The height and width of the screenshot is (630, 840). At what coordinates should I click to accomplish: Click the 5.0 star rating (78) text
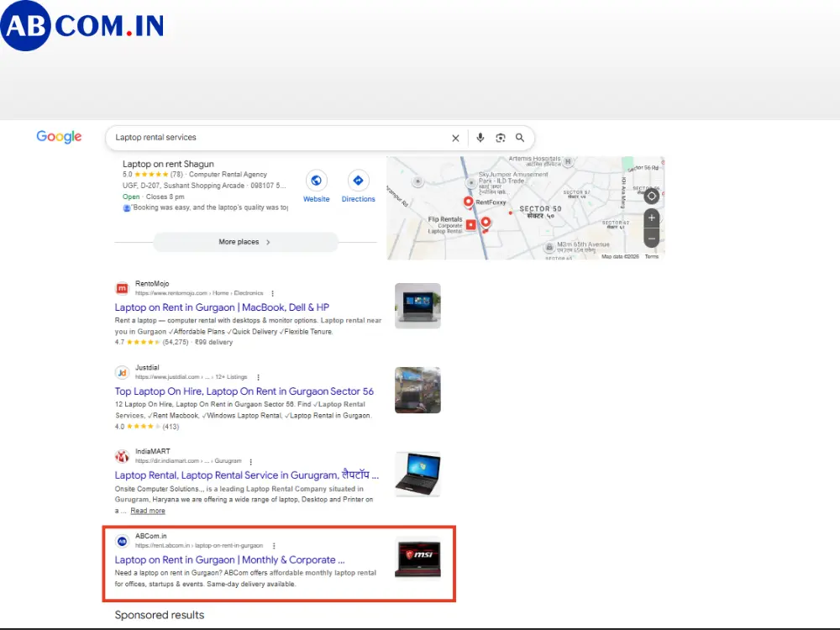coord(153,175)
